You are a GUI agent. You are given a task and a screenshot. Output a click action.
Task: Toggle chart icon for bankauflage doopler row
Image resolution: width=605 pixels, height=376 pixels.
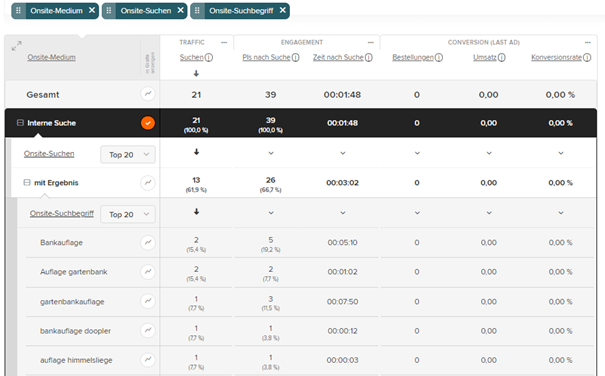click(x=148, y=330)
